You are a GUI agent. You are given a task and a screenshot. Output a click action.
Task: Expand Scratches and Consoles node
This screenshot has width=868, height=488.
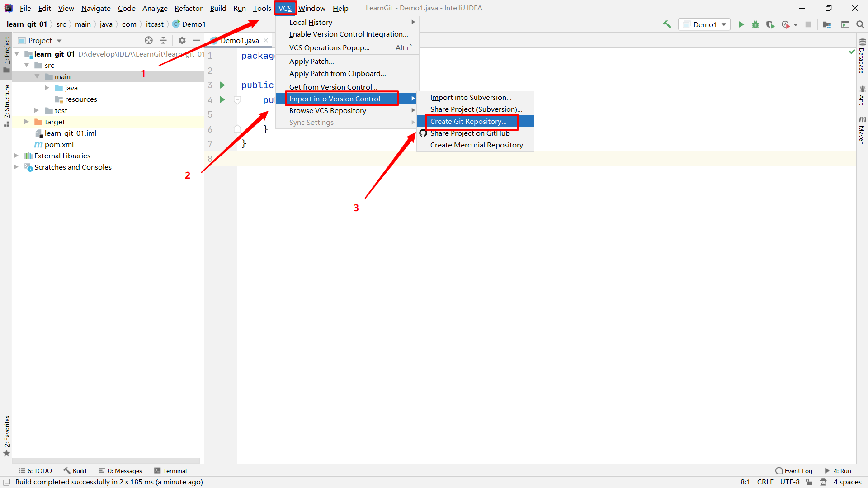coord(16,167)
